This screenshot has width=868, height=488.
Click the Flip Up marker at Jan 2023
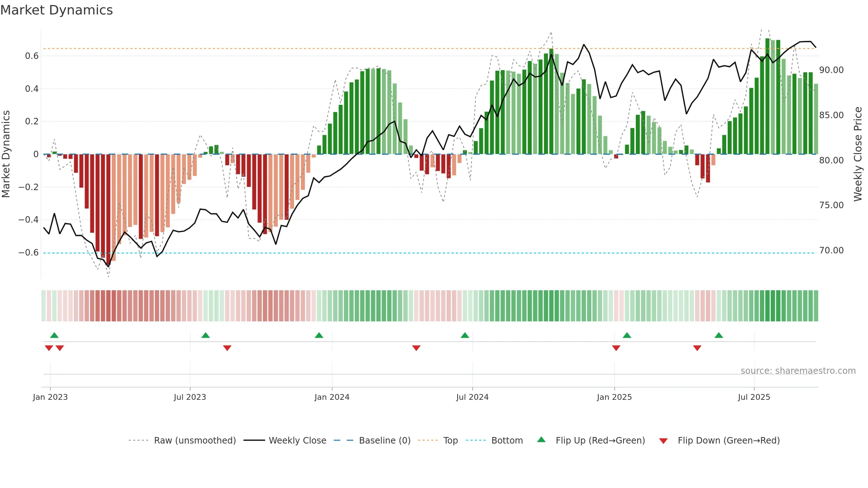[54, 335]
